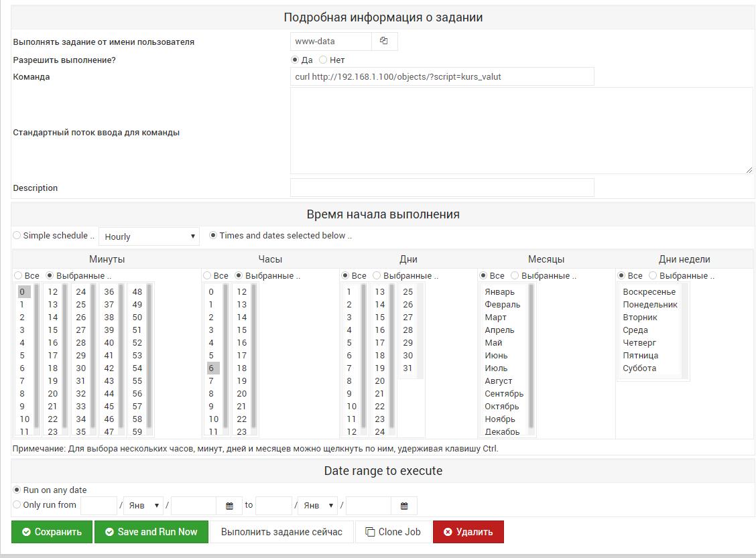This screenshot has width=756, height=558.
Task: Click Выполнить задание сейчас button
Action: pos(281,532)
